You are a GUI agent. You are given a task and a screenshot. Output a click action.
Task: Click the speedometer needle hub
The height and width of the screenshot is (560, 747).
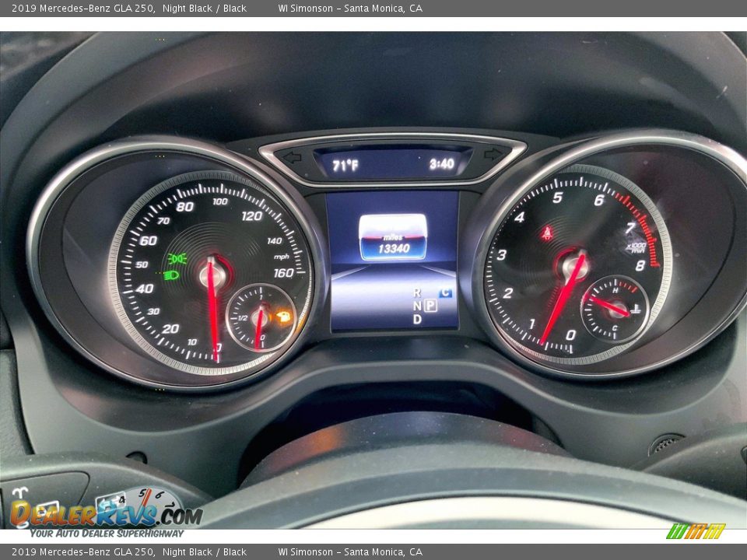[x=212, y=275]
